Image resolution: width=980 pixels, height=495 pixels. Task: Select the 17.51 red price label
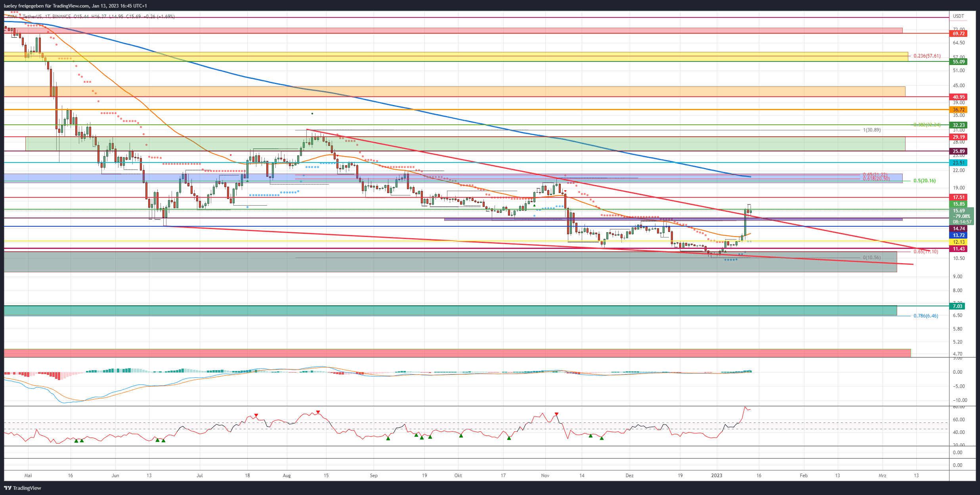(959, 197)
